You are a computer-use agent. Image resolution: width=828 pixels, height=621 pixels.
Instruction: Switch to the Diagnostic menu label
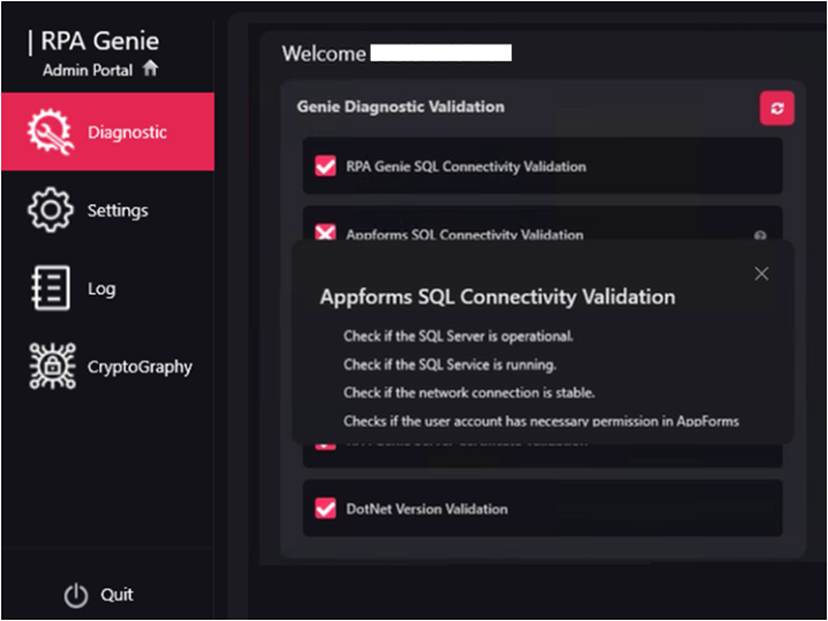point(127,132)
